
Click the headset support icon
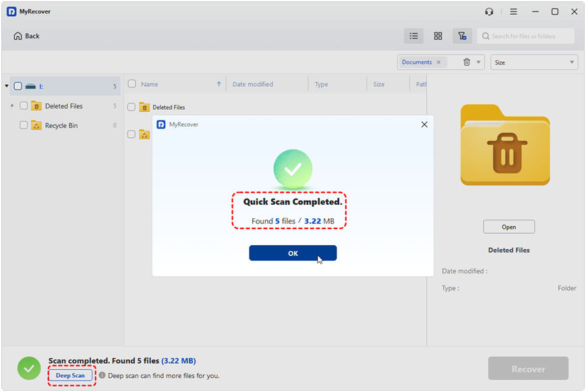489,12
